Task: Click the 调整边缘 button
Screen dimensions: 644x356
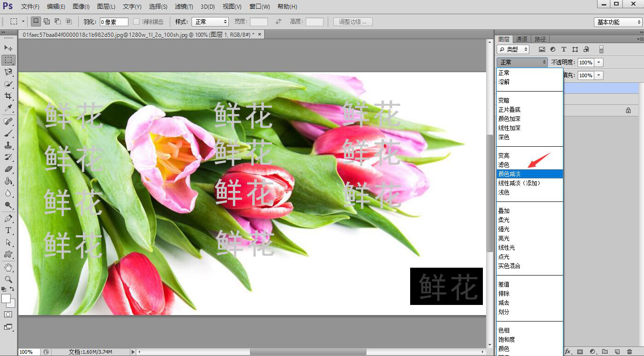Action: click(x=353, y=22)
